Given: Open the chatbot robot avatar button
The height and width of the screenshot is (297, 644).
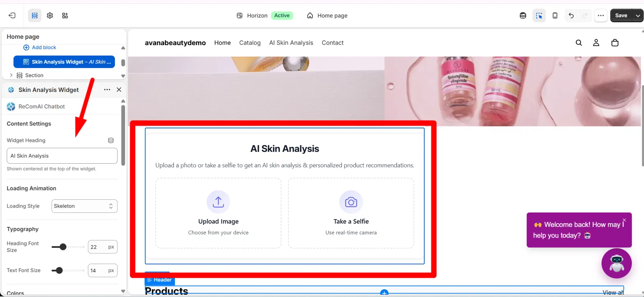Looking at the screenshot, I should (616, 263).
